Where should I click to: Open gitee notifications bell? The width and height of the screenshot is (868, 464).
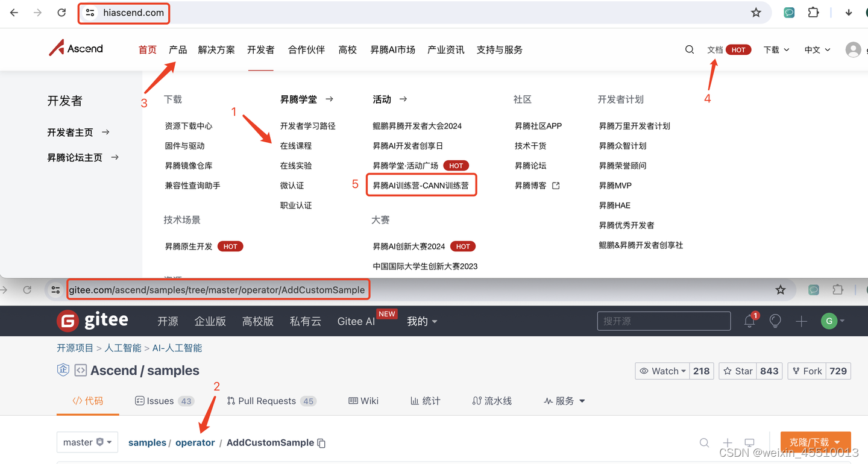tap(750, 321)
